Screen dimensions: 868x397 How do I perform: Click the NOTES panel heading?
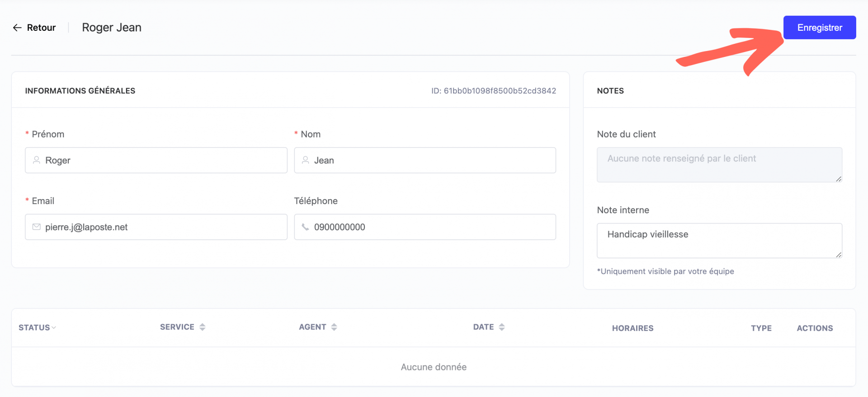click(x=610, y=91)
